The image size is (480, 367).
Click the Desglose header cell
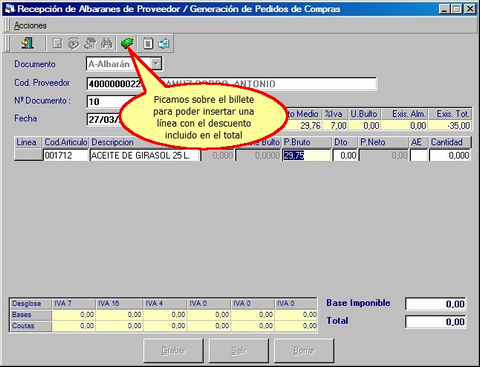coord(31,304)
